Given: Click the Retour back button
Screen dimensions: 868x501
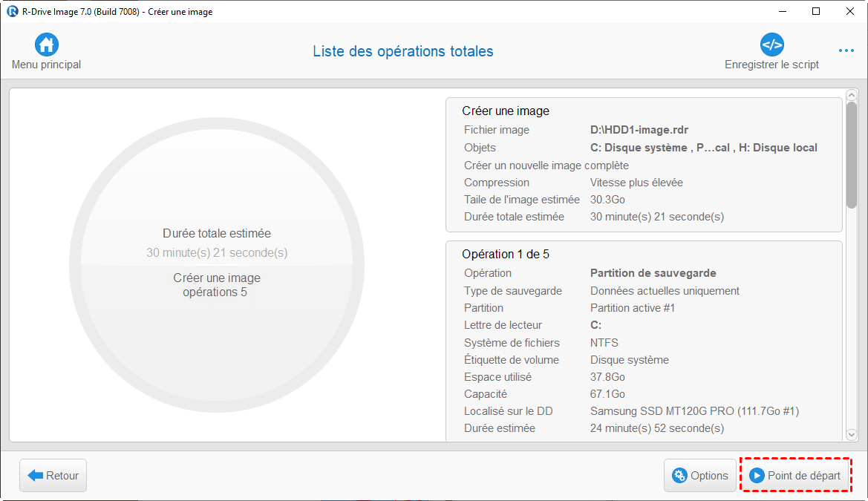Looking at the screenshot, I should click(x=53, y=476).
